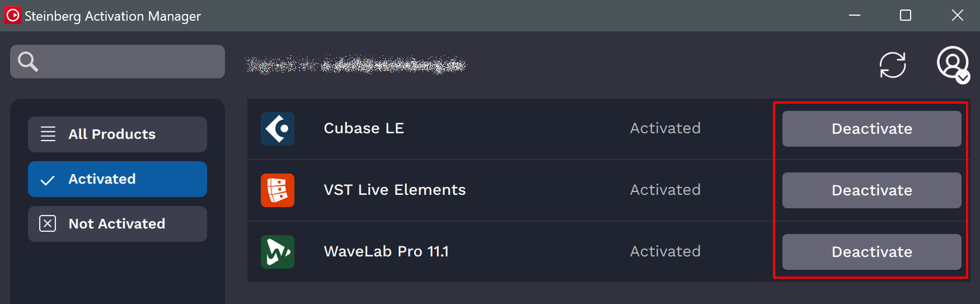Click the Not Activated X icon

[x=48, y=224]
